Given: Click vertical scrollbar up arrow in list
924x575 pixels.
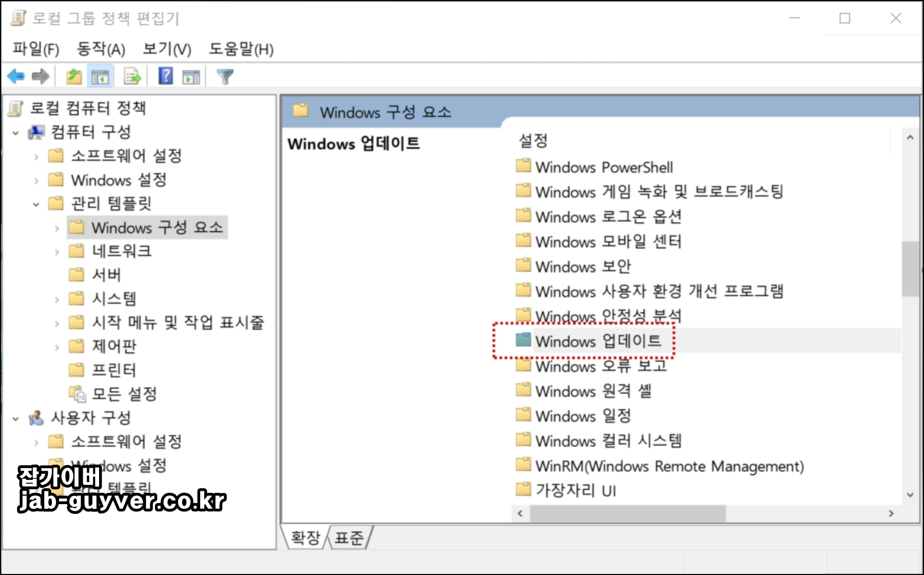Looking at the screenshot, I should point(910,138).
